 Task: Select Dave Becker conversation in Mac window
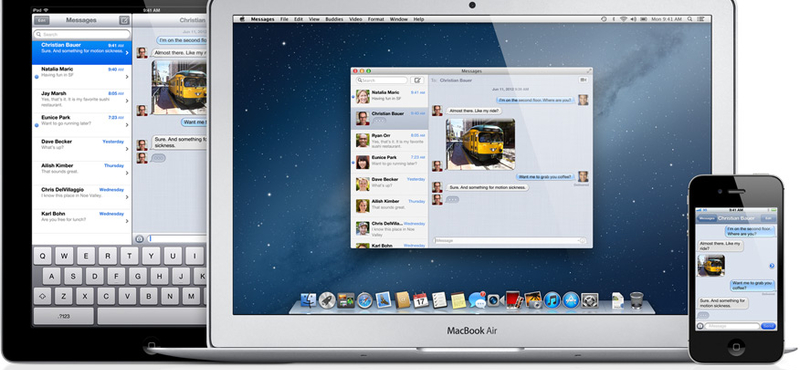pyautogui.click(x=389, y=184)
